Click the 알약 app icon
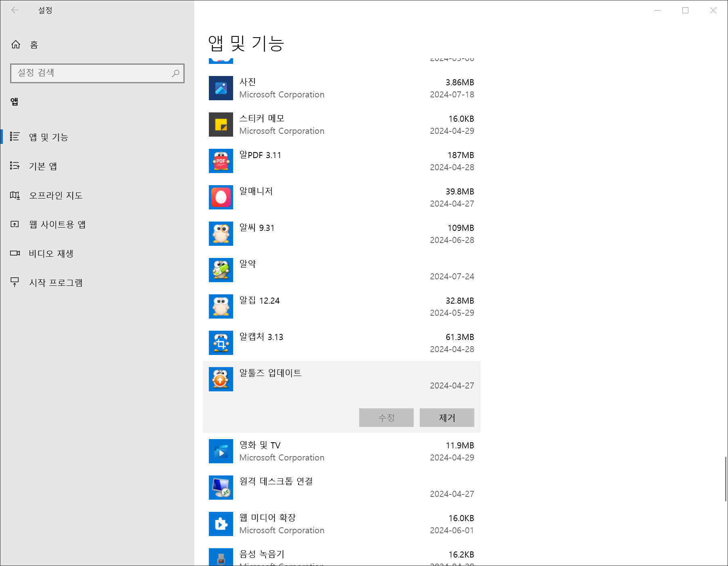 click(x=221, y=270)
